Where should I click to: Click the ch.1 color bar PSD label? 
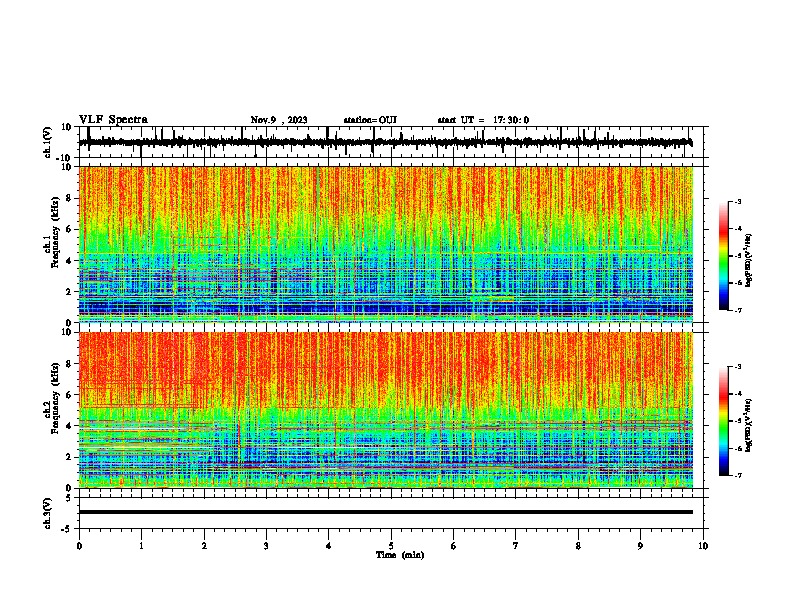pos(748,260)
